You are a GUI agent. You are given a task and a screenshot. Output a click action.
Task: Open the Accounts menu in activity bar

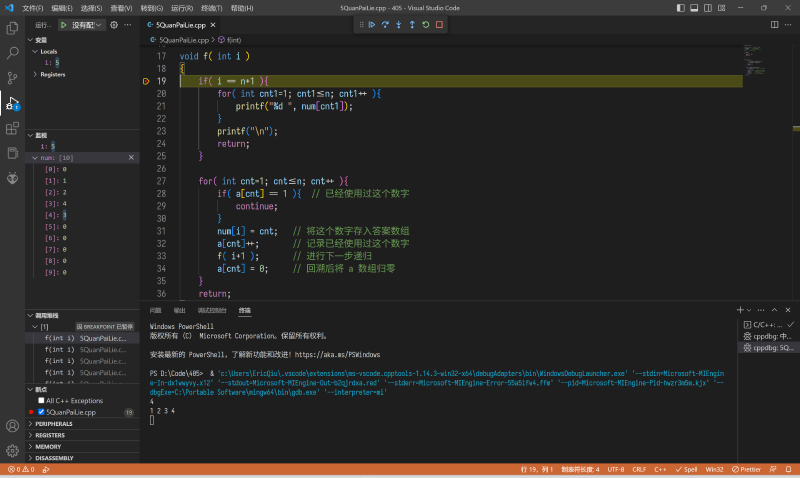coord(12,426)
